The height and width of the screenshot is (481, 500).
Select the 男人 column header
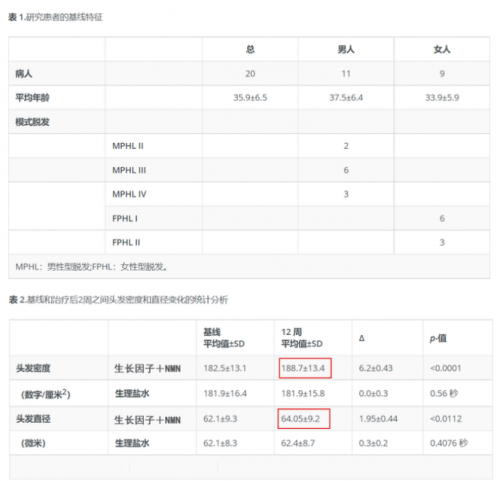tap(346, 50)
